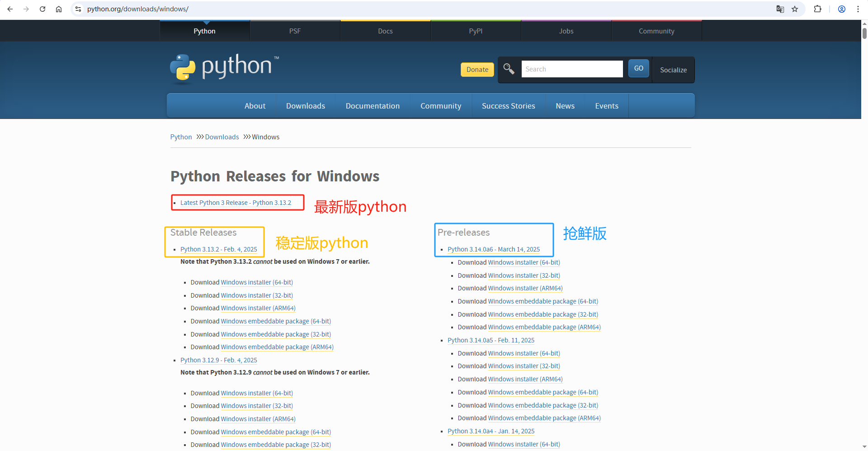Open Python 3.14.0a6 - March 14, 2025 link

click(x=494, y=249)
